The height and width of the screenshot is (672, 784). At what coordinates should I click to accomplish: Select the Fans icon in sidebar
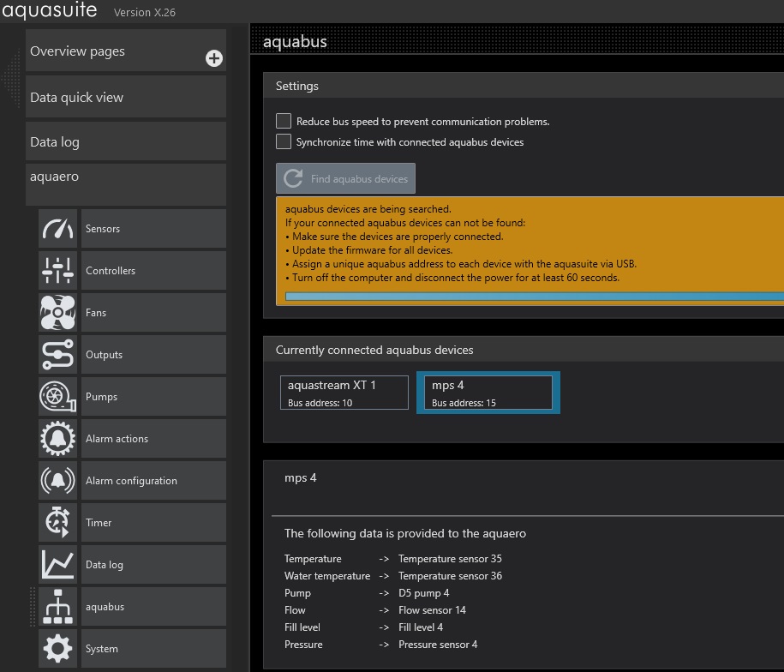57,313
